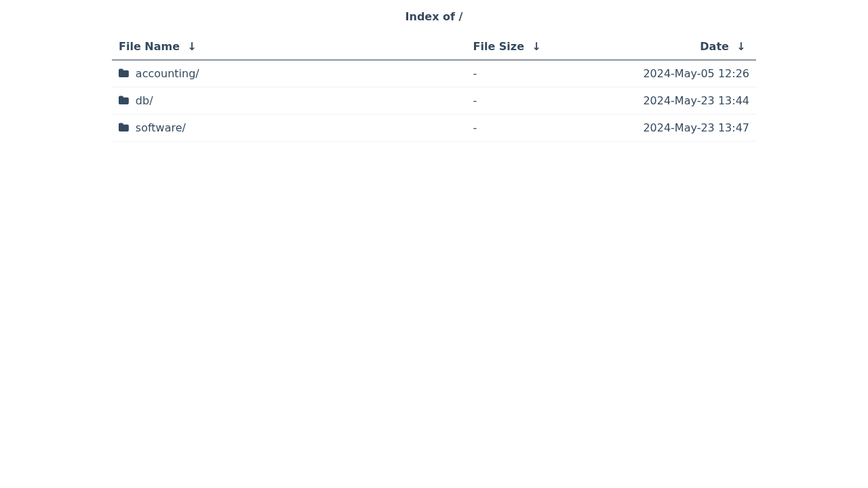
Task: Click the size dash in software row
Action: pos(475,127)
